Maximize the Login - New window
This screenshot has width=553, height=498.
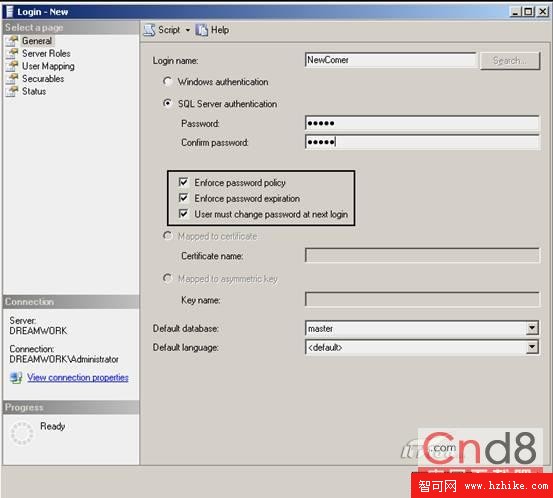528,12
